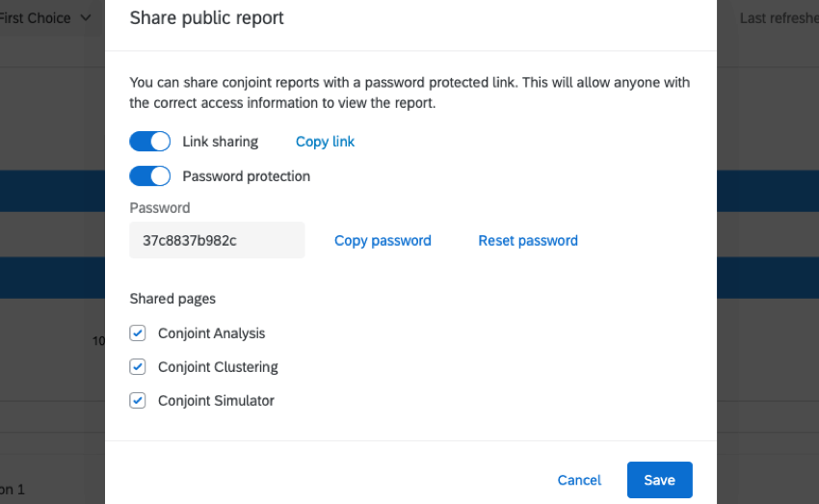Screen dimensions: 819x504
Task: Uncheck the Conjoint Simulator checkbox
Action: (138, 401)
